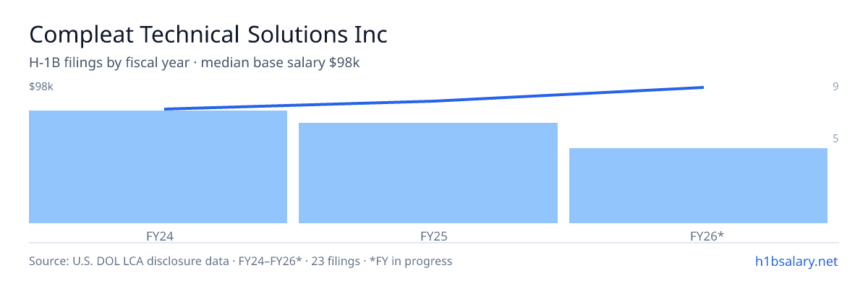Screen dimensions: 868x289
Task: Click the FY26* filings bar
Action: point(698,186)
